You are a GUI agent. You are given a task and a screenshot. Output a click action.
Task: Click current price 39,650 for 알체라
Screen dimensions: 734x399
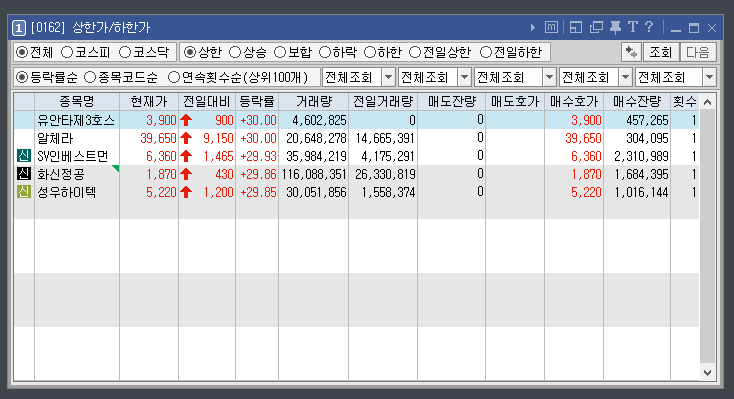point(158,138)
